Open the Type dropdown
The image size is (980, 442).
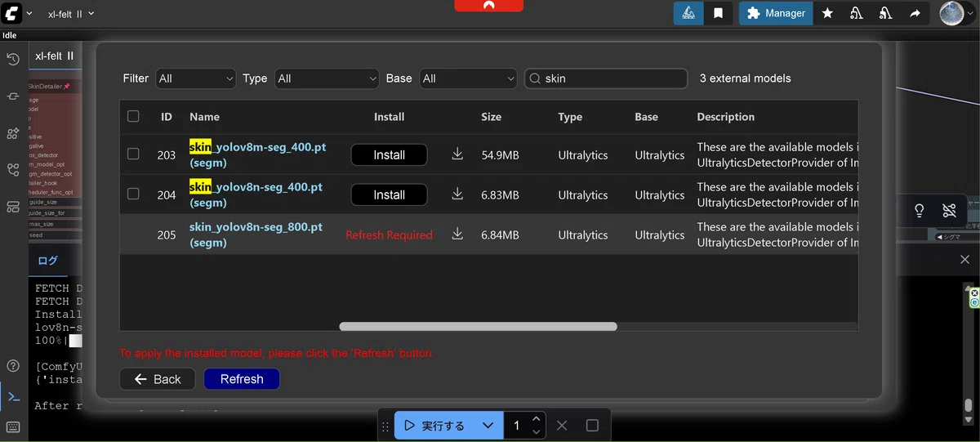(327, 78)
